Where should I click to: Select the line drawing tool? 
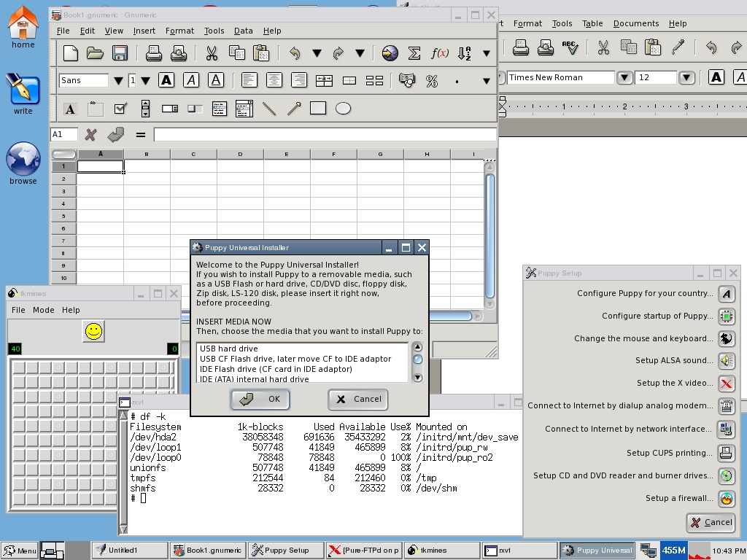point(269,109)
